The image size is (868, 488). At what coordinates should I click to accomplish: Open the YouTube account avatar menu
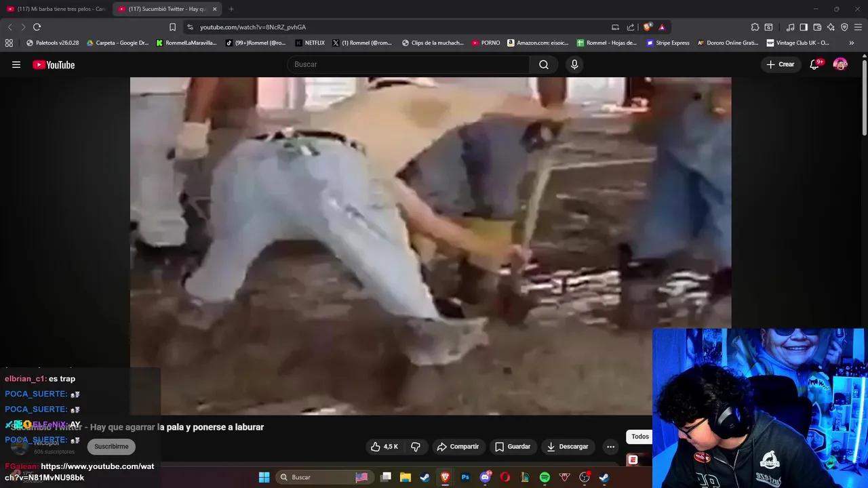[x=840, y=64]
